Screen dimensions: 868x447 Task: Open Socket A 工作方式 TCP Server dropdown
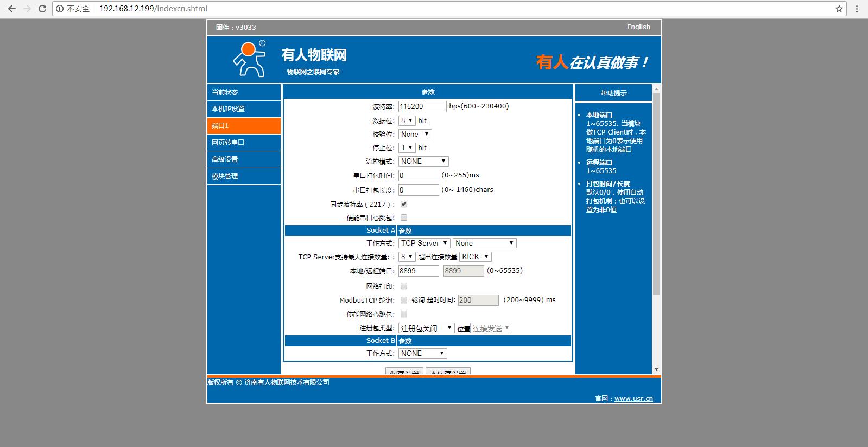tap(424, 243)
